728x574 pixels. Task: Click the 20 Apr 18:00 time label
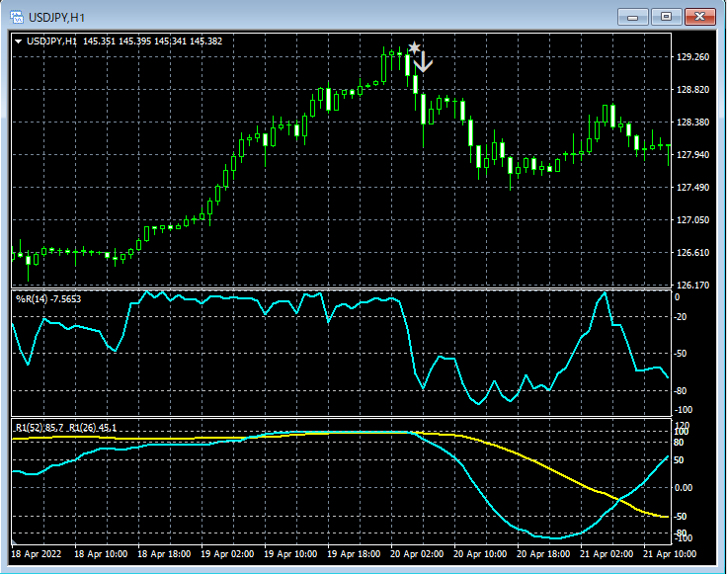543,554
